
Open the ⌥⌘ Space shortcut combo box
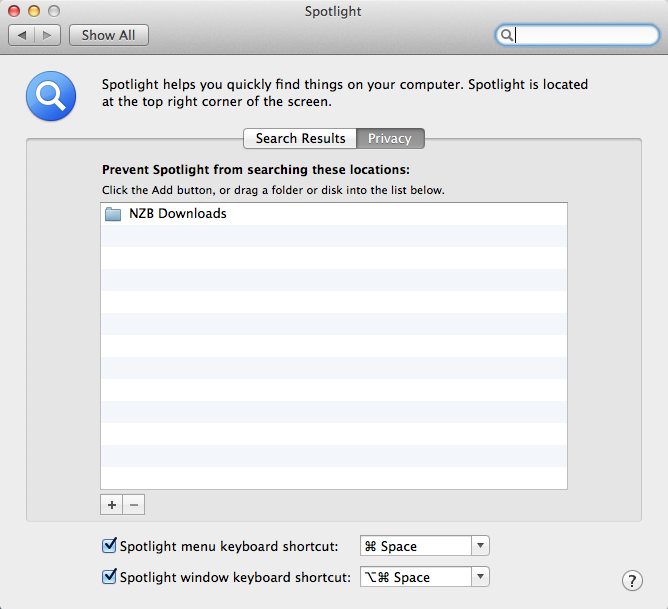click(425, 577)
